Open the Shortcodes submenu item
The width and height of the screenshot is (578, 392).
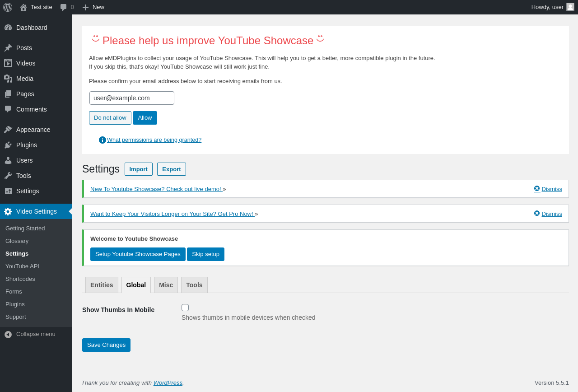tap(20, 279)
